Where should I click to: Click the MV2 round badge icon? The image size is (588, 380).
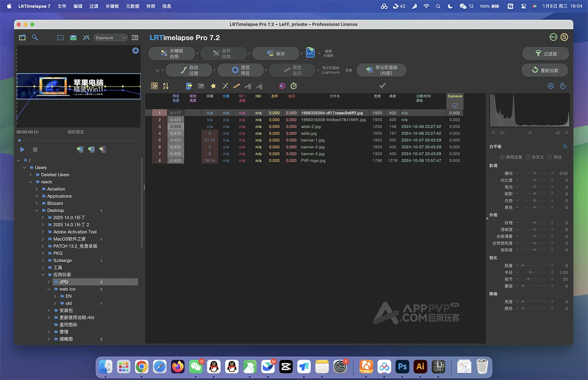[x=553, y=37]
